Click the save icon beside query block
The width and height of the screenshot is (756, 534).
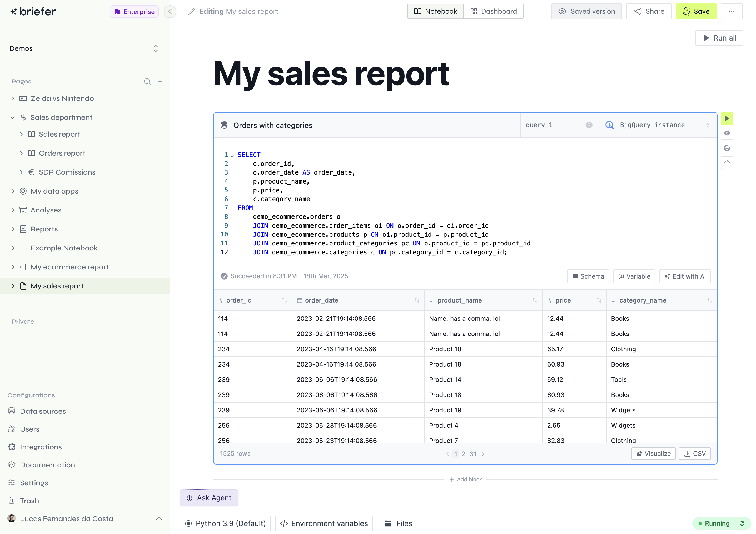(x=727, y=148)
